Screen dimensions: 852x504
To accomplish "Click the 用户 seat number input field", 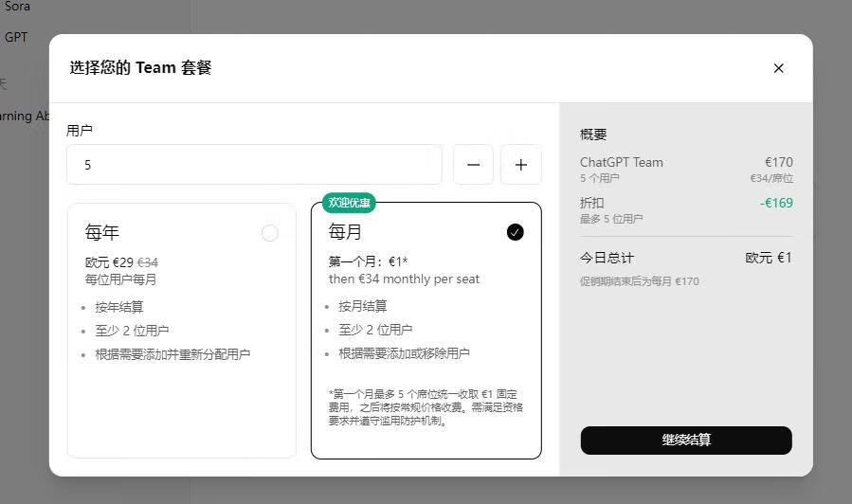I will 254,165.
